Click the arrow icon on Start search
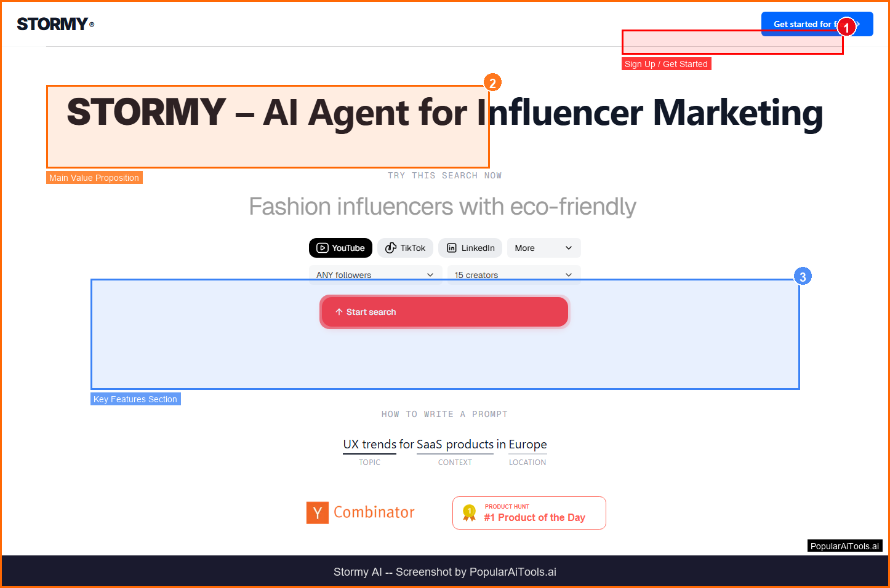This screenshot has height=588, width=890. [339, 312]
